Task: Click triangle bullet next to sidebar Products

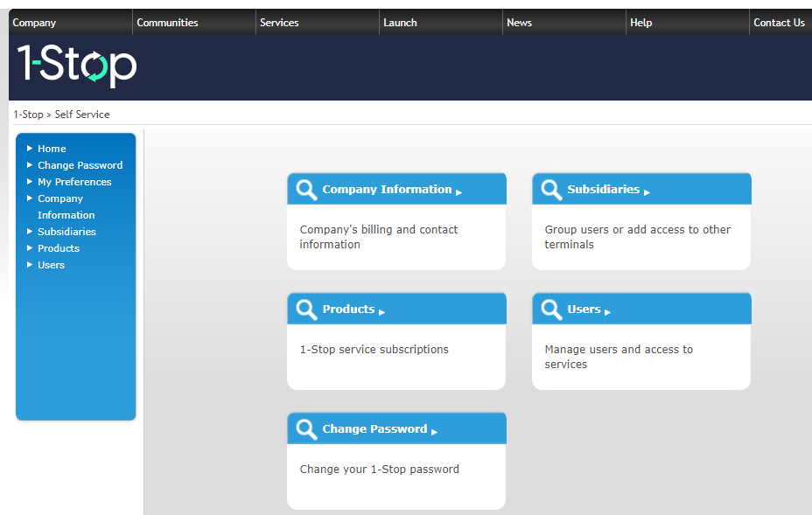Action: coord(30,248)
